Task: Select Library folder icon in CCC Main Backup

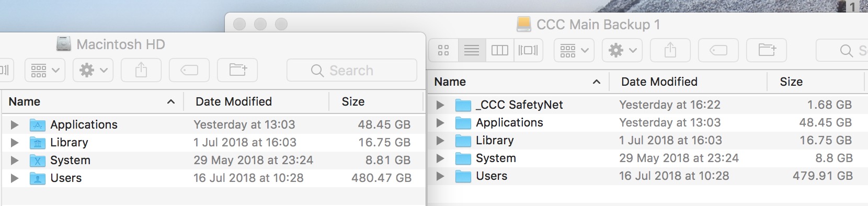Action: point(463,141)
